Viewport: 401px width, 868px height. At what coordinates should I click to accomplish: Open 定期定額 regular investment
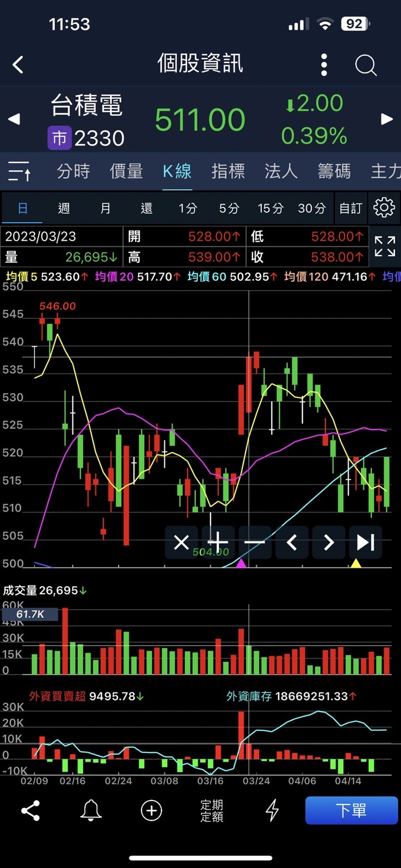coord(212,811)
